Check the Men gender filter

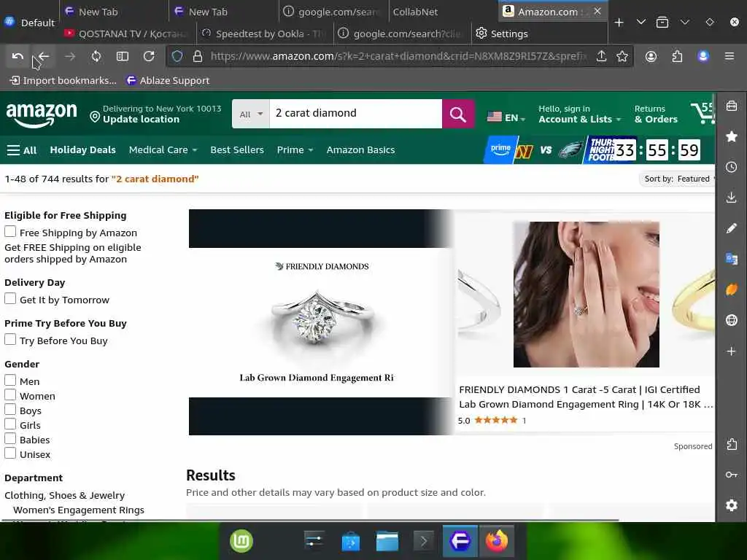(x=10, y=380)
